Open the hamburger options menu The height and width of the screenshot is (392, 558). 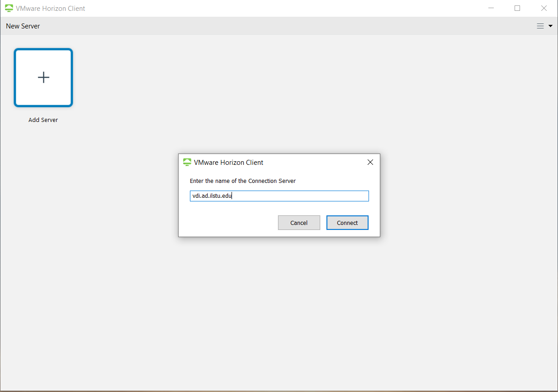(x=544, y=26)
